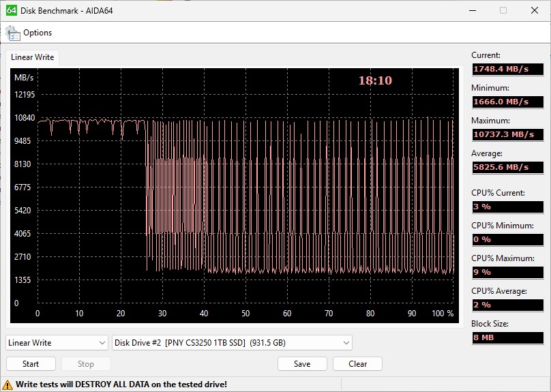Switch to the Linear Write tab

(32, 57)
